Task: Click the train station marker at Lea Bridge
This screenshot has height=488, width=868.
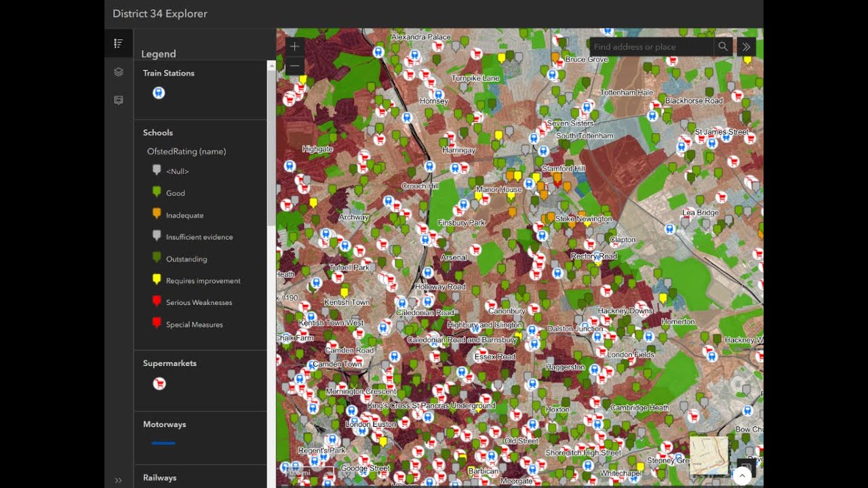Action: 669,228
